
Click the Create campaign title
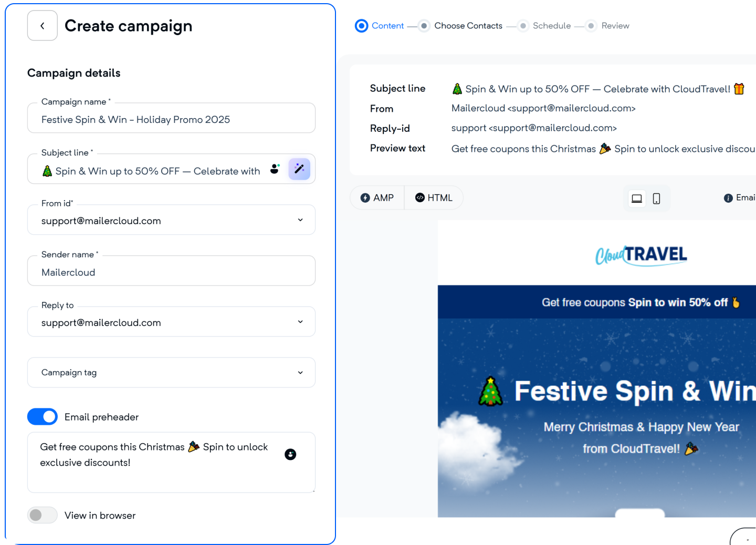coord(129,26)
